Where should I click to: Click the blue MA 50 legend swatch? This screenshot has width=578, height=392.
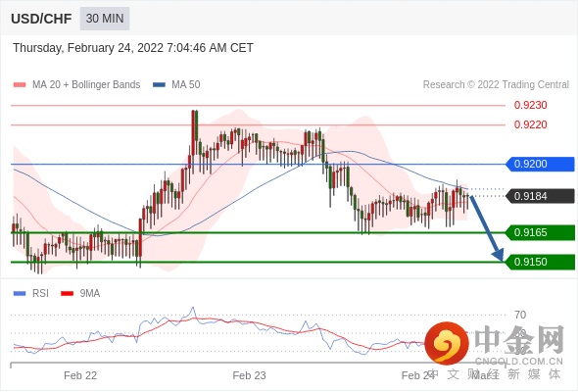click(x=160, y=85)
